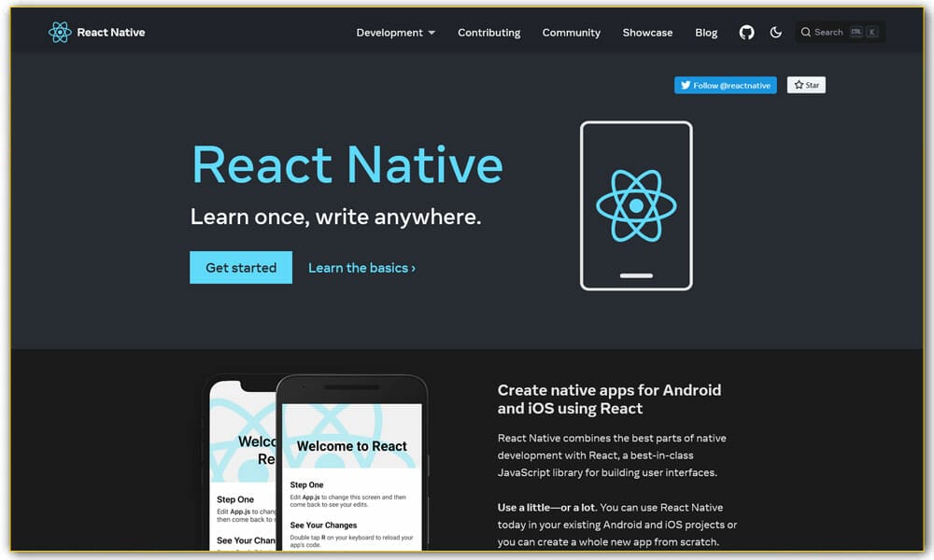This screenshot has height=560, width=934.
Task: Open the GitHub repo via the GitHub icon
Action: (x=746, y=32)
